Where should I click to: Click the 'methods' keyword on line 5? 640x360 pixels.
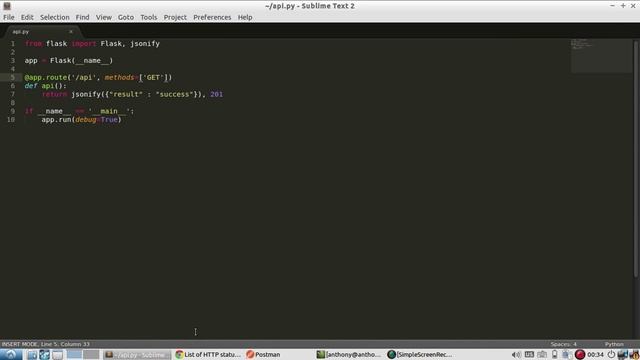point(119,78)
